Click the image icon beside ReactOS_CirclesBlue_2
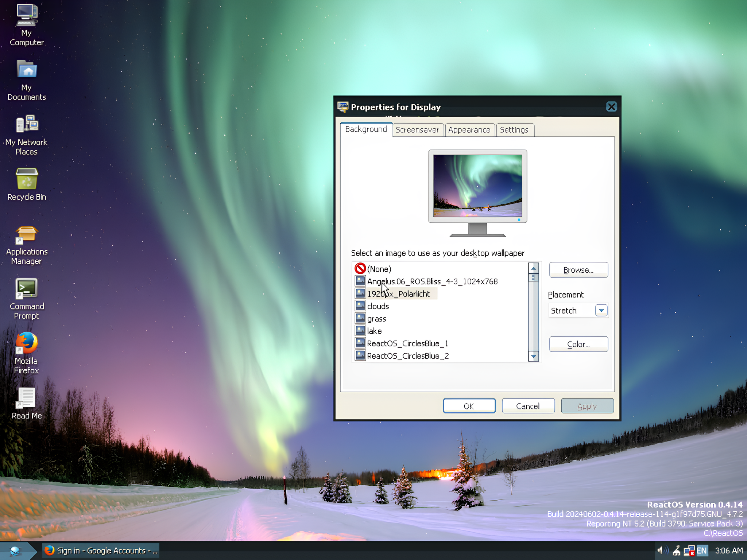Screen dimensions: 747x560 360,355
